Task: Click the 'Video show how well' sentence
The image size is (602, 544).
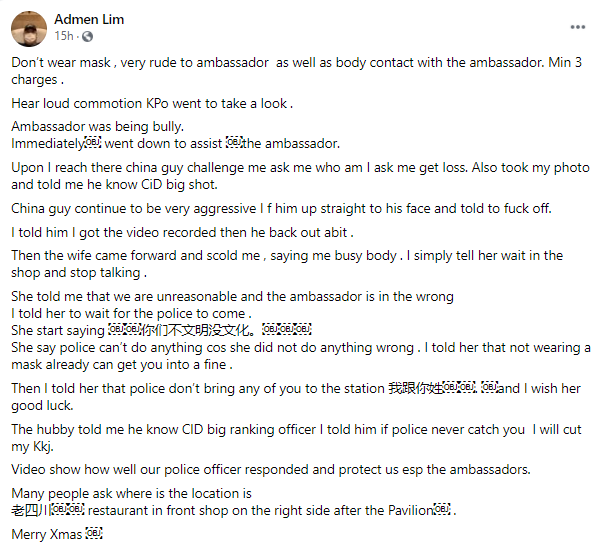Action: pyautogui.click(x=271, y=469)
